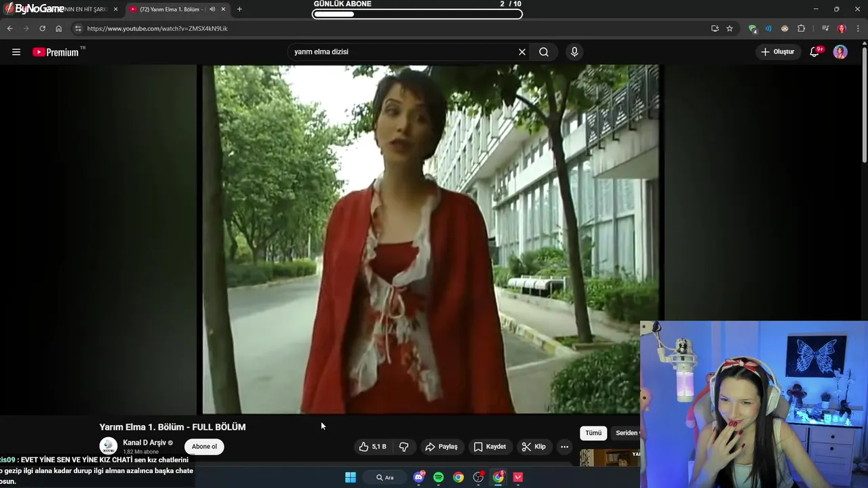
Task: Select the Tümü filter chip
Action: point(593,433)
